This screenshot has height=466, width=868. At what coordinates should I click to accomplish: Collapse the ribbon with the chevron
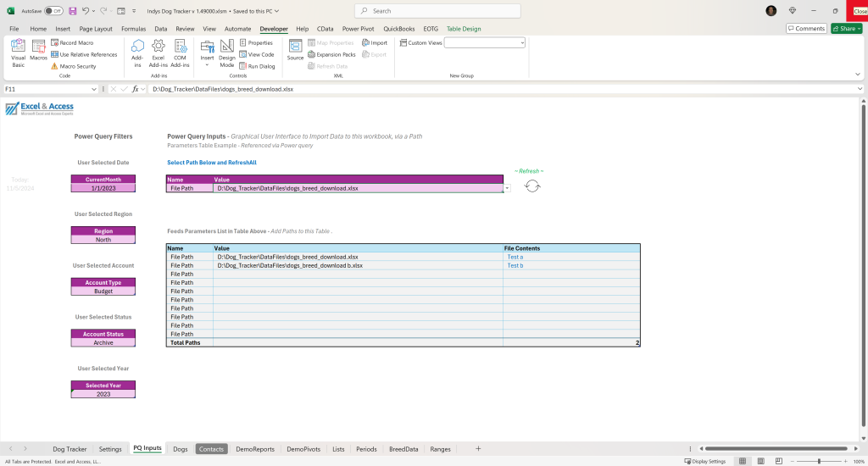858,75
